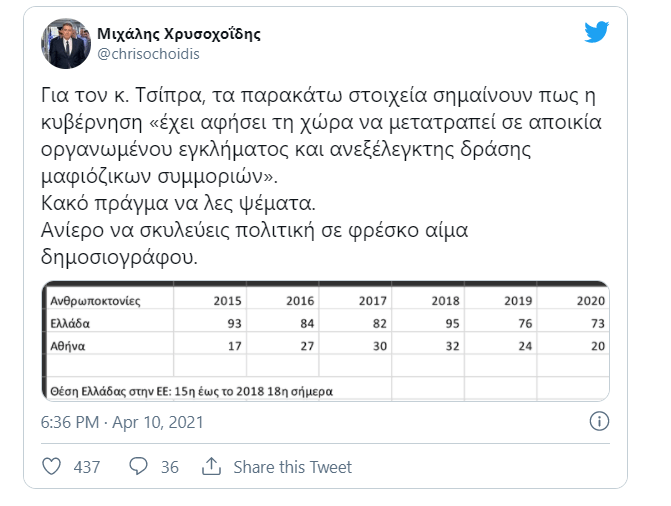Click the author name Μιχάλης Χρυσοχοΐδης

(x=179, y=33)
